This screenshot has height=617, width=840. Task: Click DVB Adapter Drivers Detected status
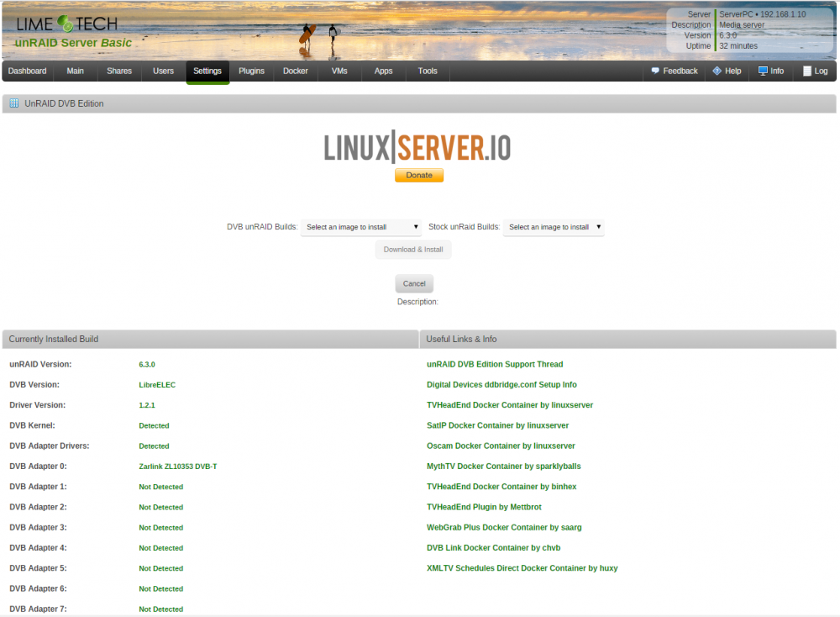coord(154,446)
